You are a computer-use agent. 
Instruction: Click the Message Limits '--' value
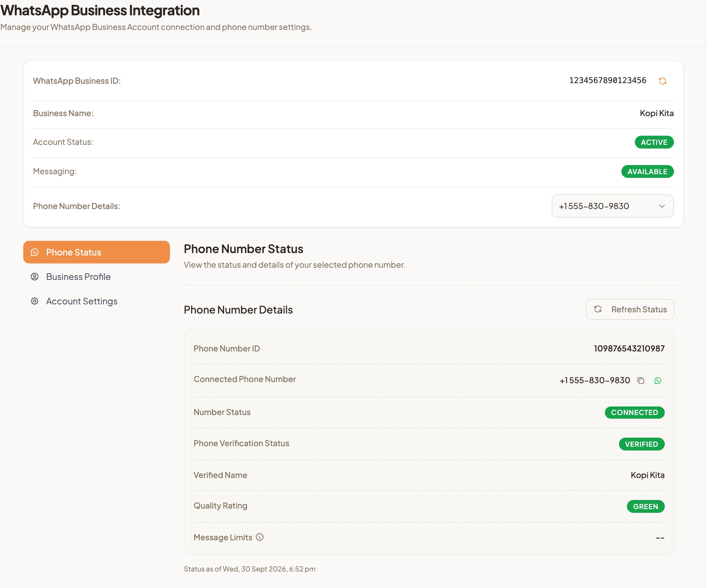tap(660, 538)
